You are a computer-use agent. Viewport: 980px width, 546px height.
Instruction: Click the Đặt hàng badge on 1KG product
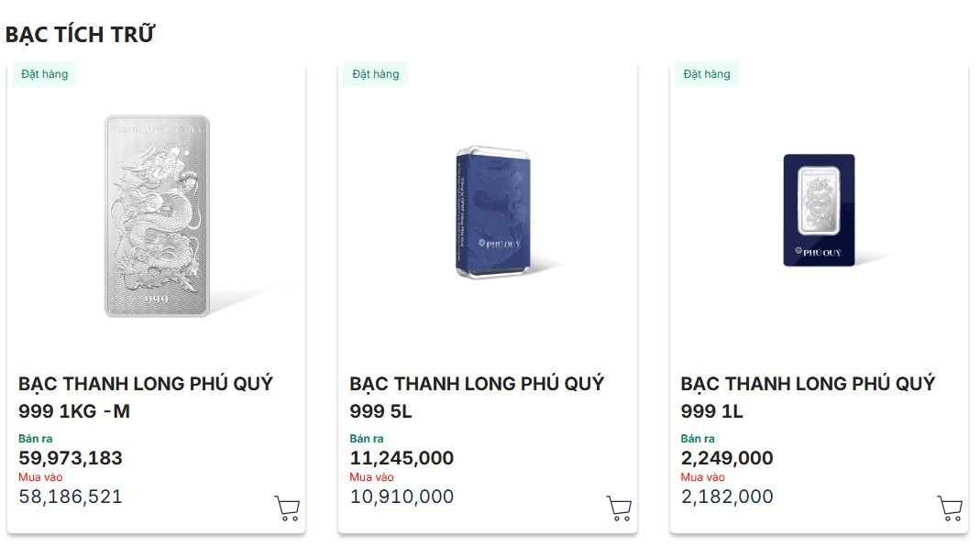point(44,74)
